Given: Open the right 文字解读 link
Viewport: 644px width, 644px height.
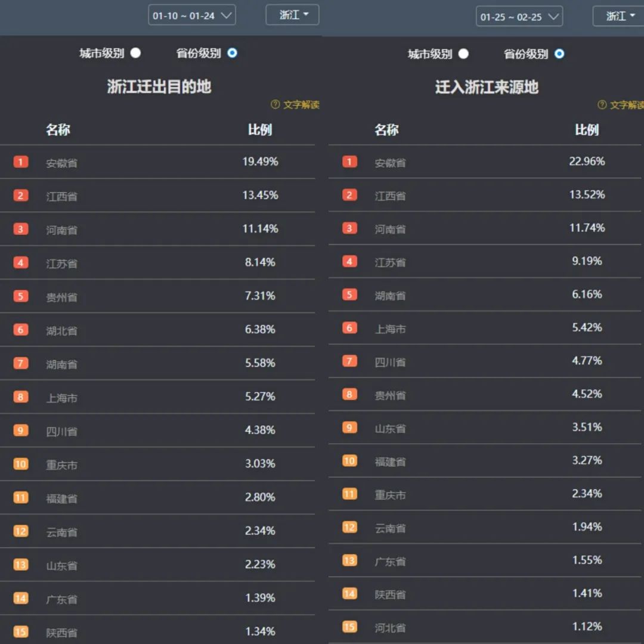Looking at the screenshot, I should [627, 105].
